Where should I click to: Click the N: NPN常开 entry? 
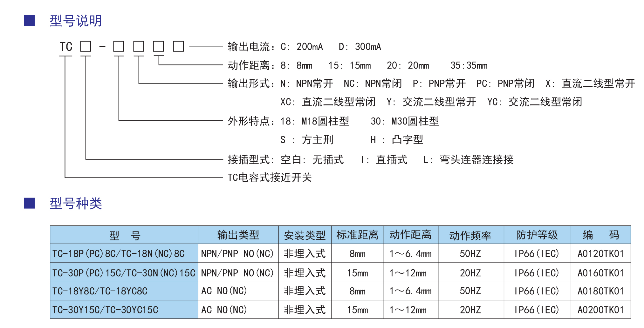click(307, 84)
